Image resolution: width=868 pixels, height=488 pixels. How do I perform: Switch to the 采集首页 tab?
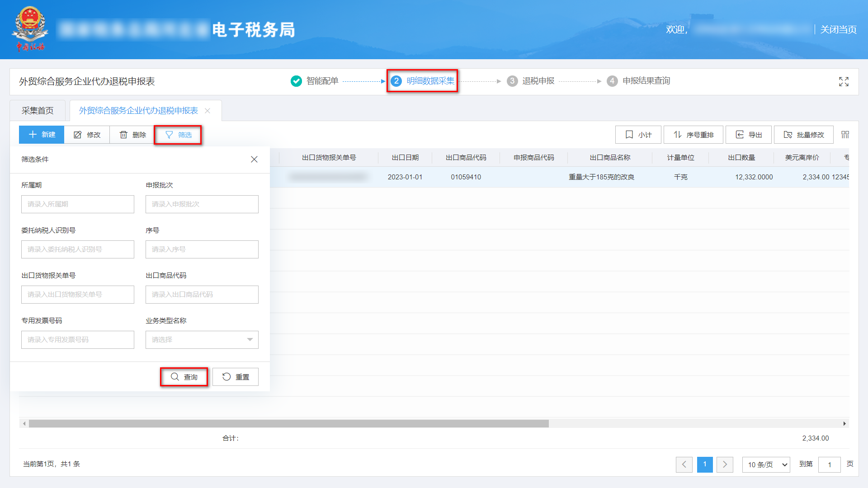pyautogui.click(x=38, y=111)
